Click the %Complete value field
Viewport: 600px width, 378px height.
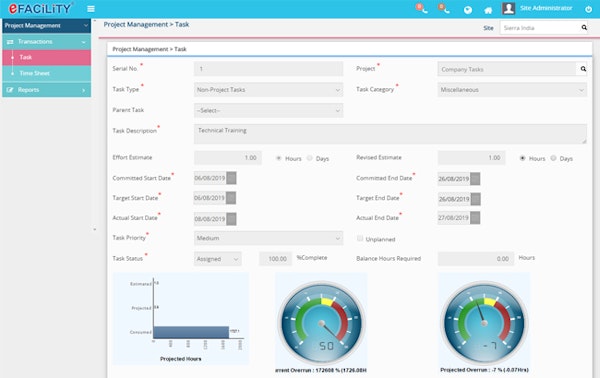(x=276, y=259)
